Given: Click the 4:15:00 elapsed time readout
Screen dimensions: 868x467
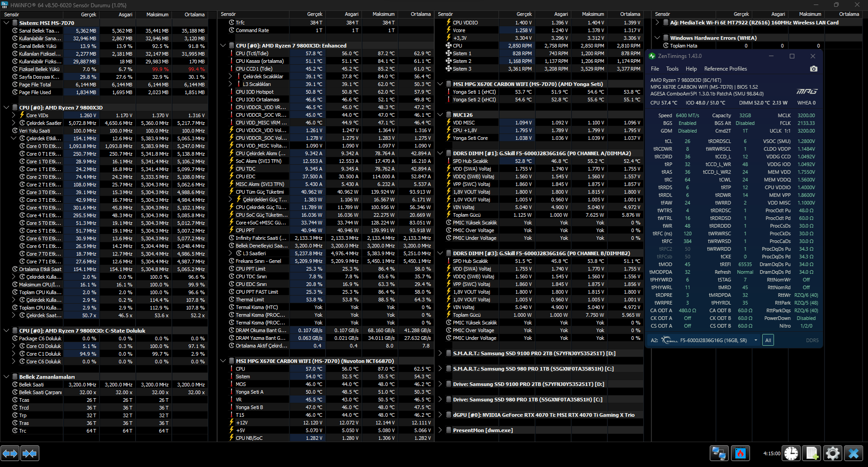Looking at the screenshot, I should point(772,453).
